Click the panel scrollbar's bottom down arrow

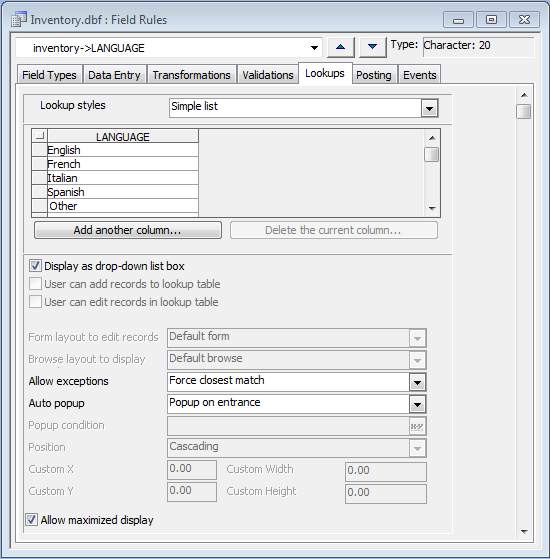(x=524, y=532)
